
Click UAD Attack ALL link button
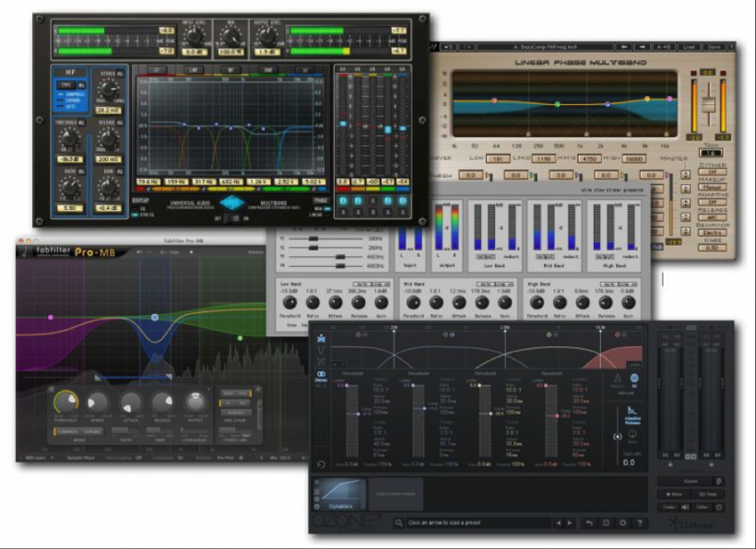[x=120, y=74]
